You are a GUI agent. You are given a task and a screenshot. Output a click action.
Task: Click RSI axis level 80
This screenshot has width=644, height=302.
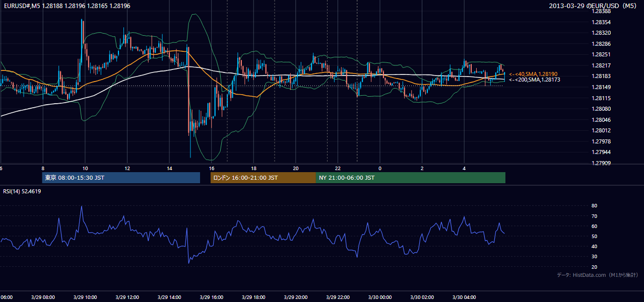click(x=595, y=206)
